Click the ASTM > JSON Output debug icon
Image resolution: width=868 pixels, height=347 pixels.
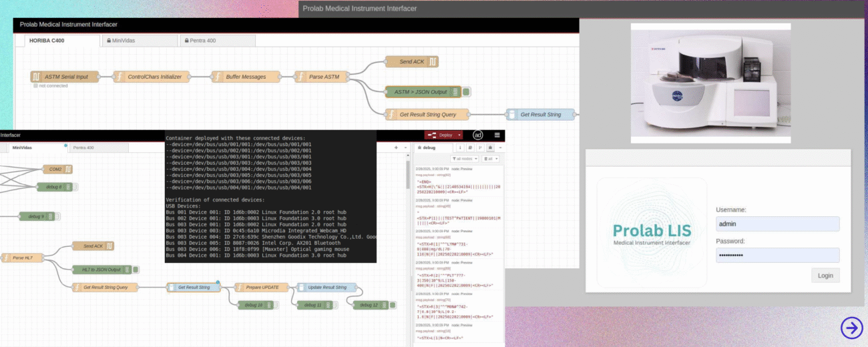[455, 92]
